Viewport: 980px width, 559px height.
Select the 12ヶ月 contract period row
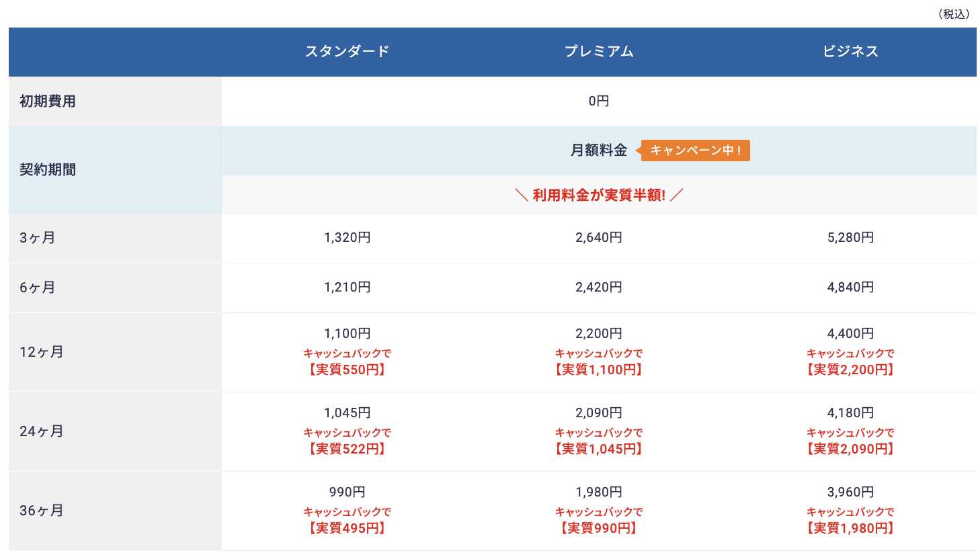(42, 352)
